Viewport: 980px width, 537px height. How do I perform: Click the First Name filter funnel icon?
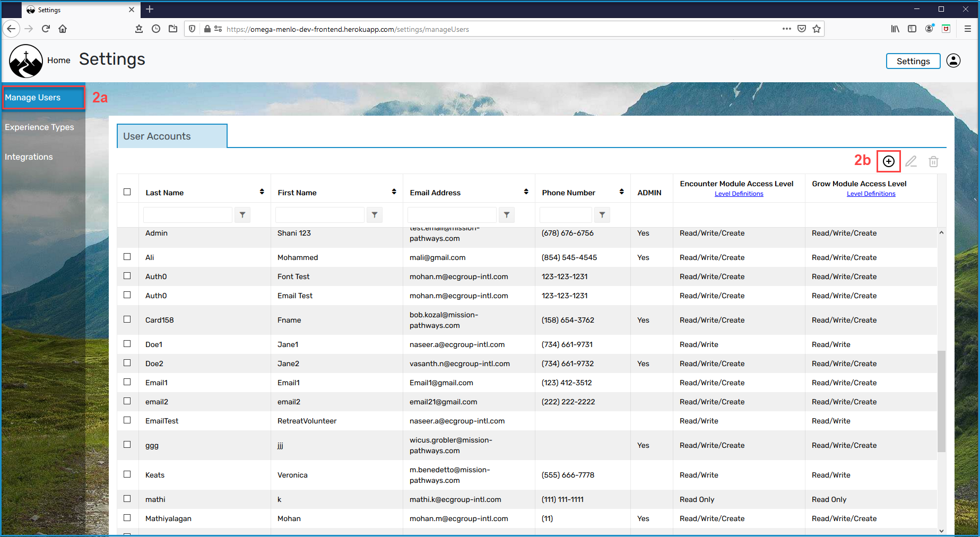(375, 215)
